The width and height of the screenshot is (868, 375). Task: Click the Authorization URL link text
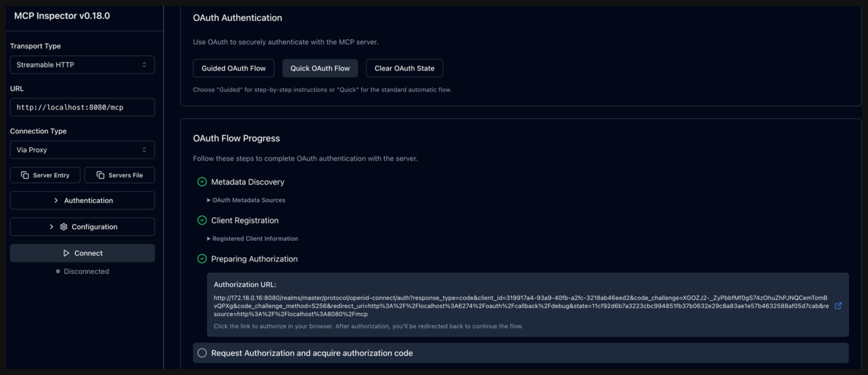(x=521, y=305)
